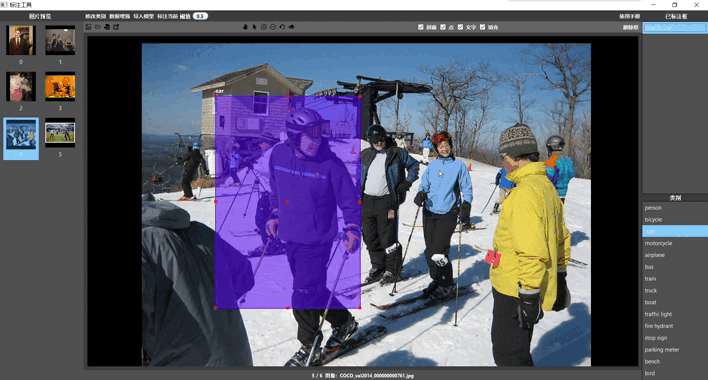The width and height of the screenshot is (708, 380).
Task: Toggle the first display checkbox left of 点
Action: [x=421, y=27]
